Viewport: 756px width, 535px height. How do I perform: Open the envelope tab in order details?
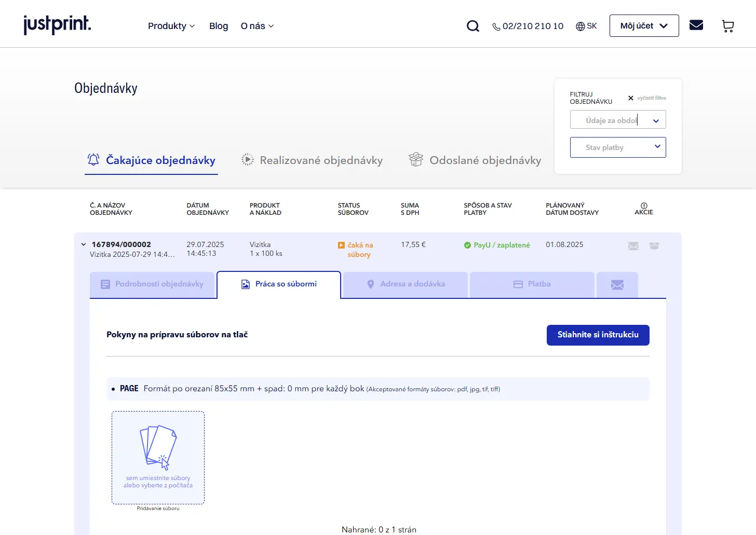[x=617, y=285]
